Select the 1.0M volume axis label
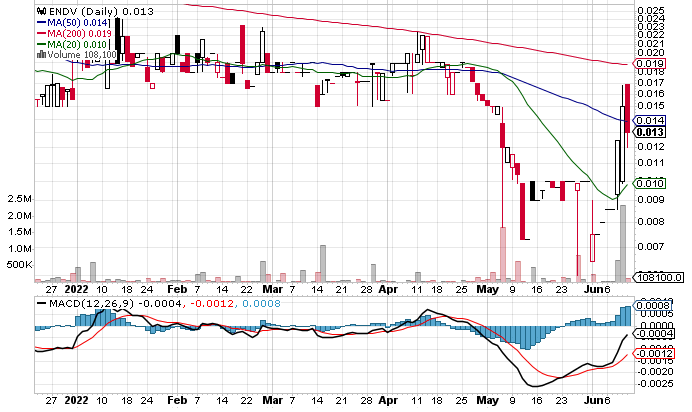 click(20, 249)
